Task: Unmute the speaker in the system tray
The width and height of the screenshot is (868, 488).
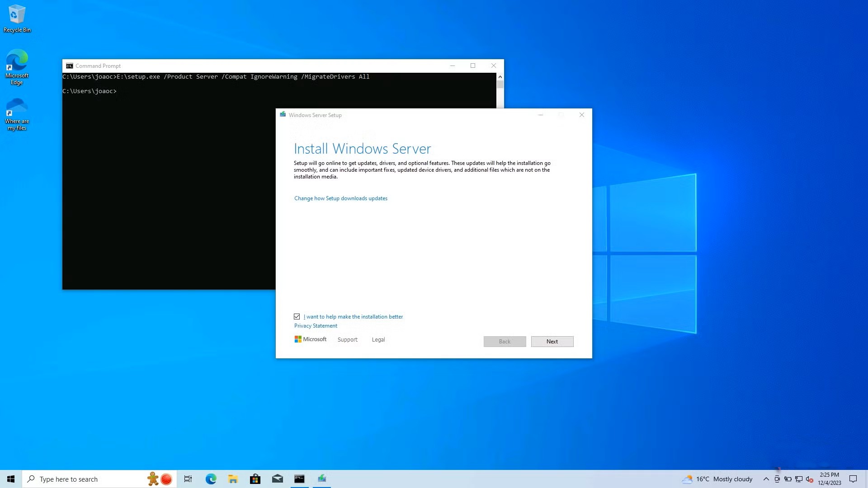Action: click(809, 479)
